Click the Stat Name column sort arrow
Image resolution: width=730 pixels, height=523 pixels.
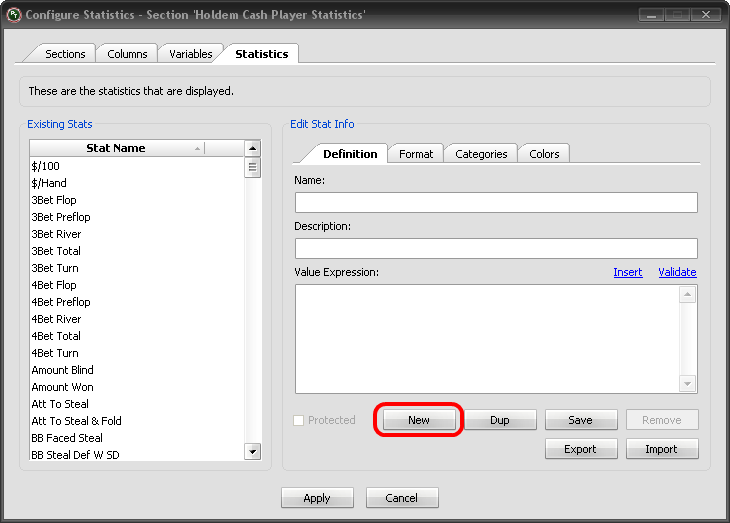pyautogui.click(x=197, y=148)
